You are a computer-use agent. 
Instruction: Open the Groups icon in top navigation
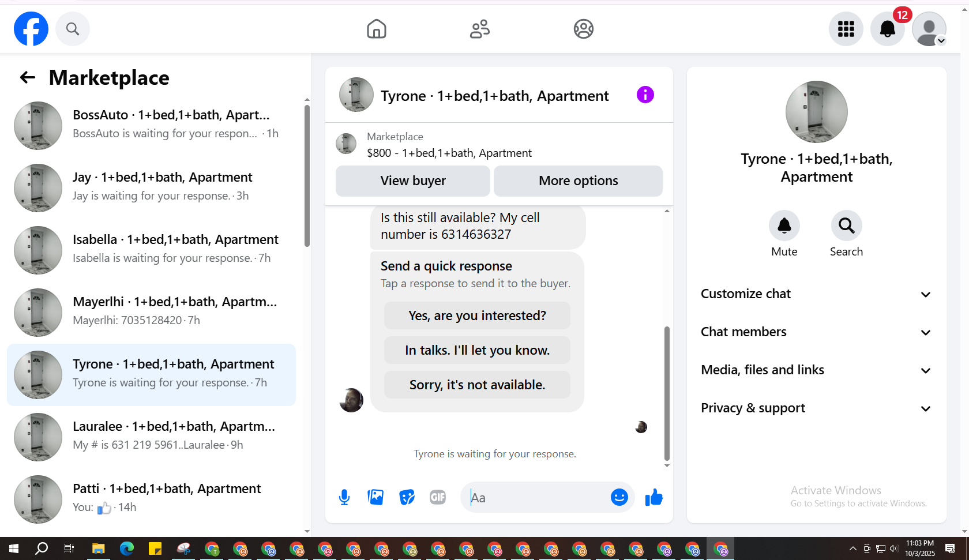click(584, 29)
